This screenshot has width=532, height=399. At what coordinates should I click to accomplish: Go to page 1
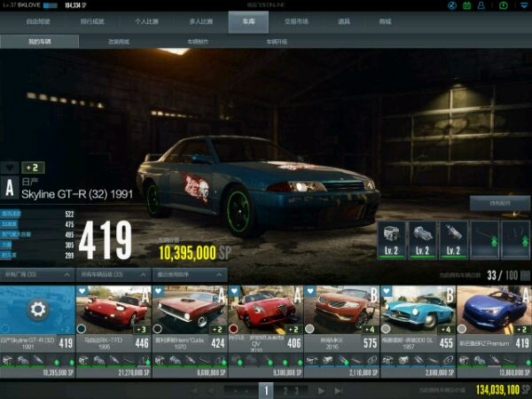click(x=266, y=391)
